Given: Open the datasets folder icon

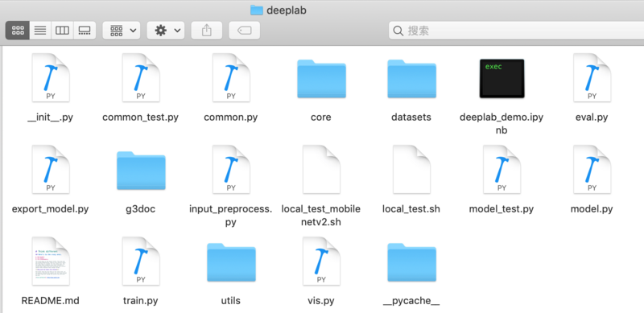Looking at the screenshot, I should point(411,79).
